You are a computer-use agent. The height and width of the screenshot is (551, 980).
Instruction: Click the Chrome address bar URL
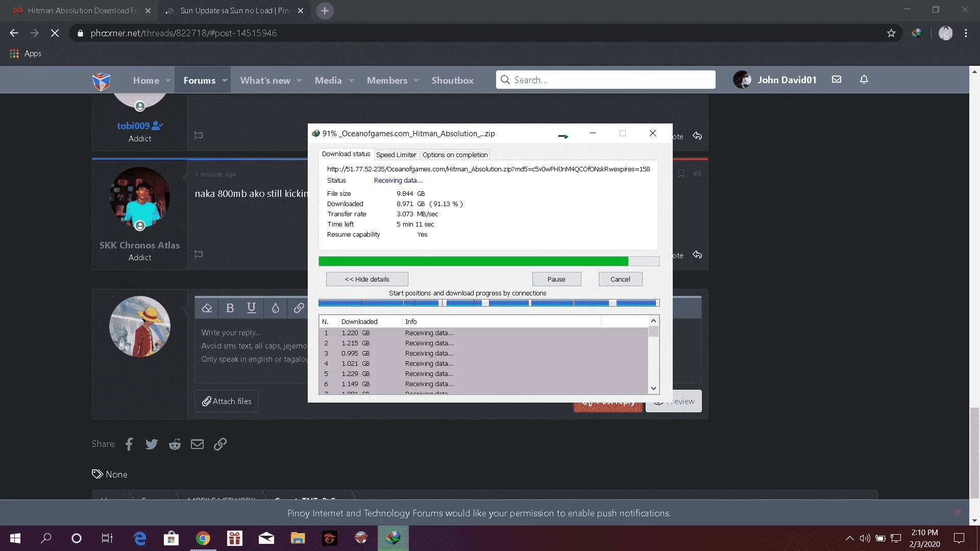(x=184, y=33)
